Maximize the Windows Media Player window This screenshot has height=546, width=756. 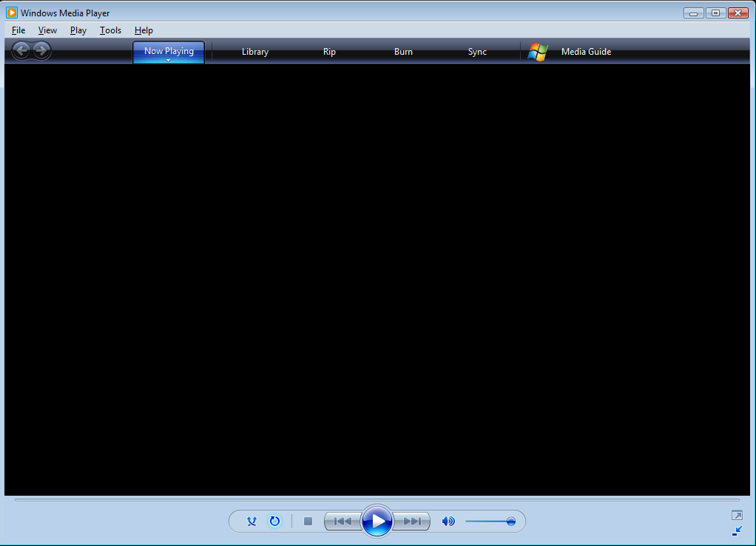pyautogui.click(x=715, y=13)
